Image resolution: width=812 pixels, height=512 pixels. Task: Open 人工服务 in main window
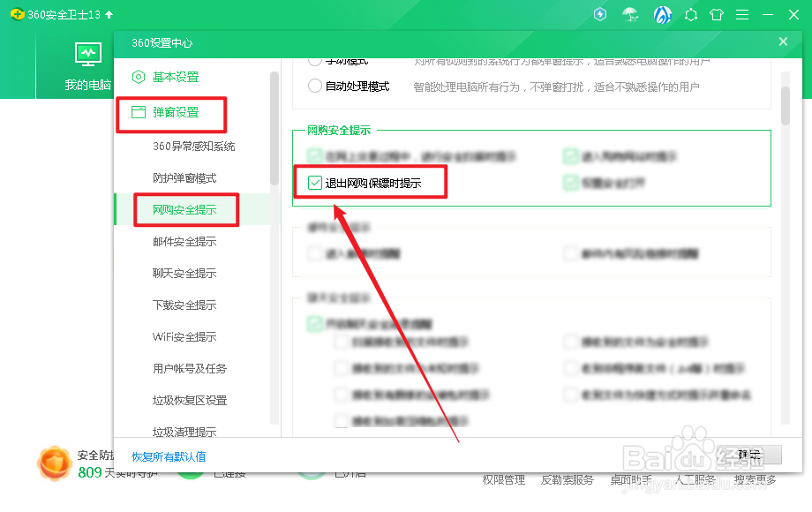(695, 480)
